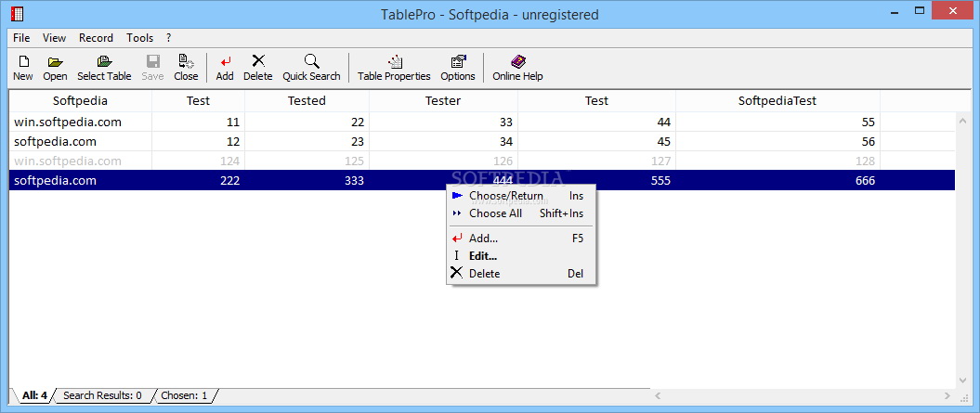980x413 pixels.
Task: Click the TablePro app icon in title bar
Action: tap(17, 13)
